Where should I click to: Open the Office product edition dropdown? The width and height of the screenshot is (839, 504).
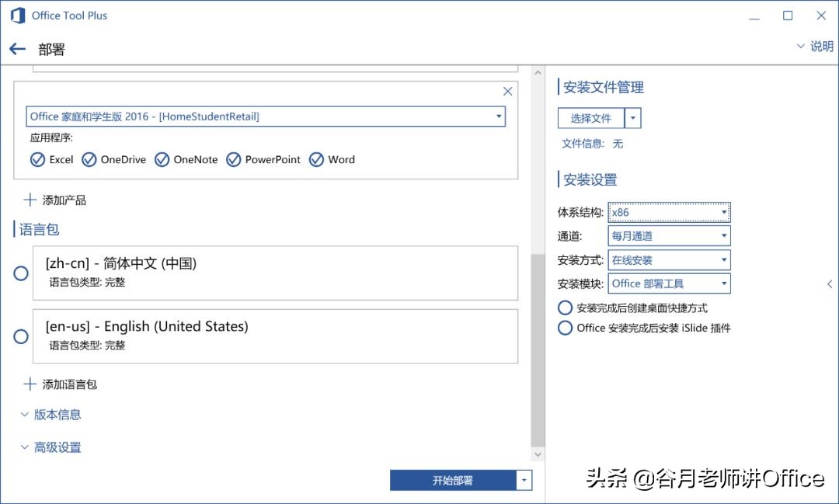(266, 116)
